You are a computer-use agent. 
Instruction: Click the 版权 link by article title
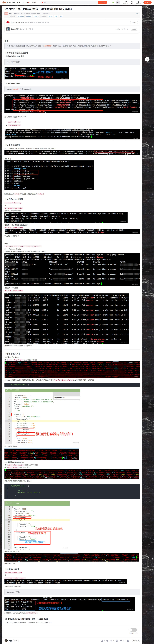pos(137,14)
